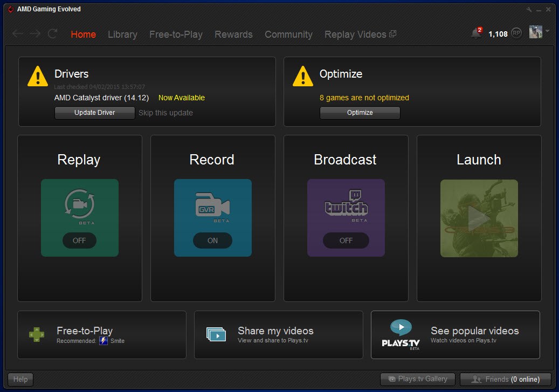Click the Broadcast heading

click(345, 160)
